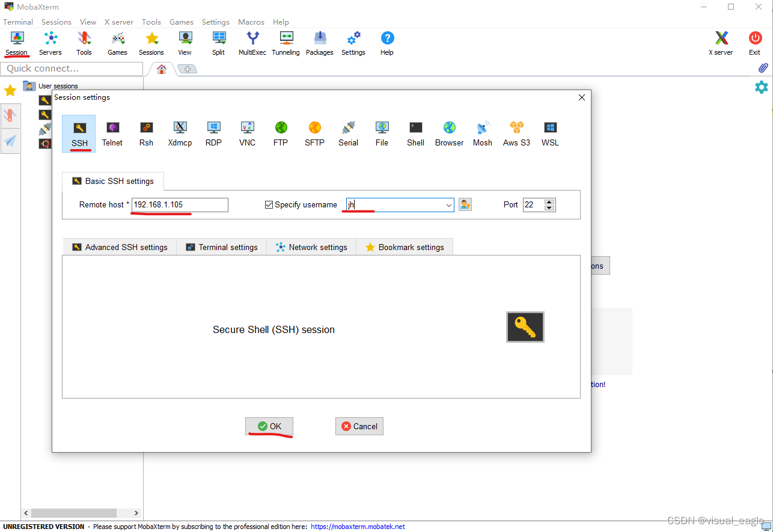The image size is (773, 532).
Task: Open a new tab with plus tab
Action: pyautogui.click(x=188, y=69)
